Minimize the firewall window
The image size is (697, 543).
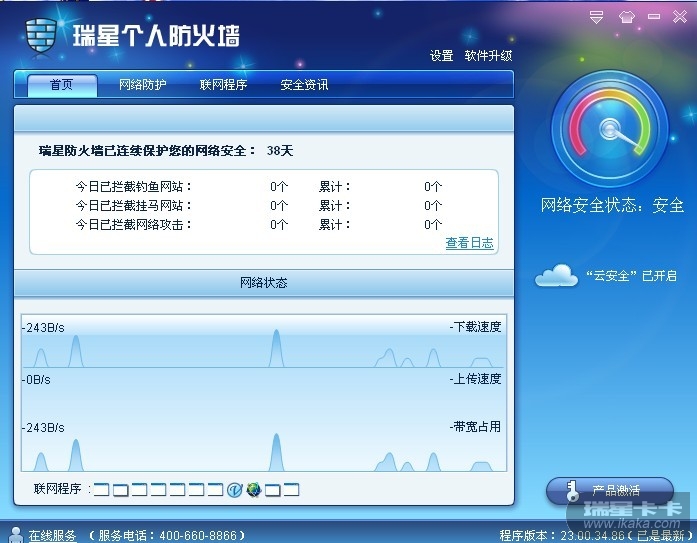654,17
